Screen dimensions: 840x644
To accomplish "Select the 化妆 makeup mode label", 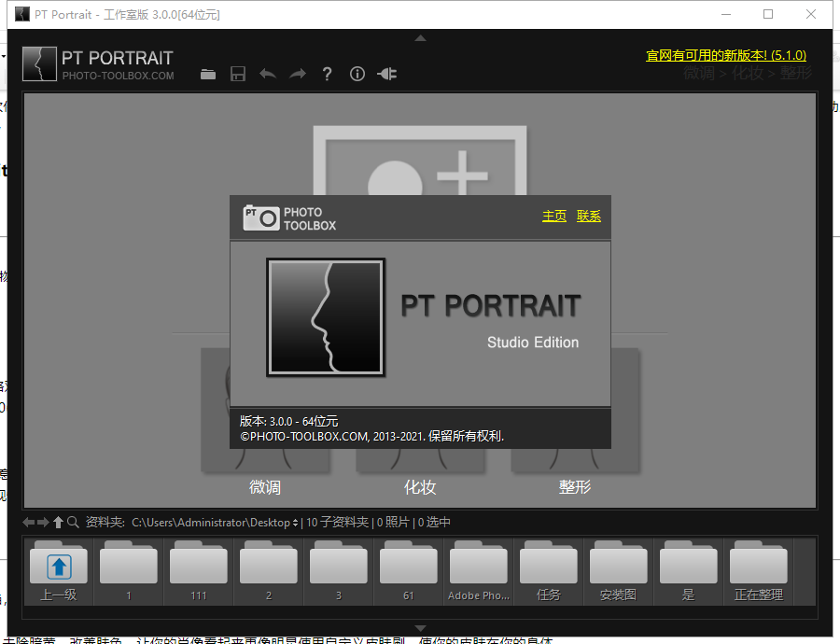I will tap(420, 487).
